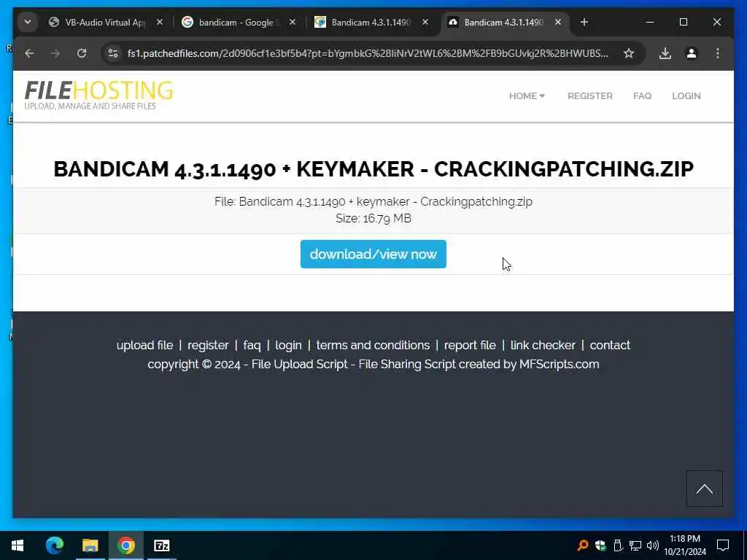Open the LOGIN nav item

(x=686, y=96)
